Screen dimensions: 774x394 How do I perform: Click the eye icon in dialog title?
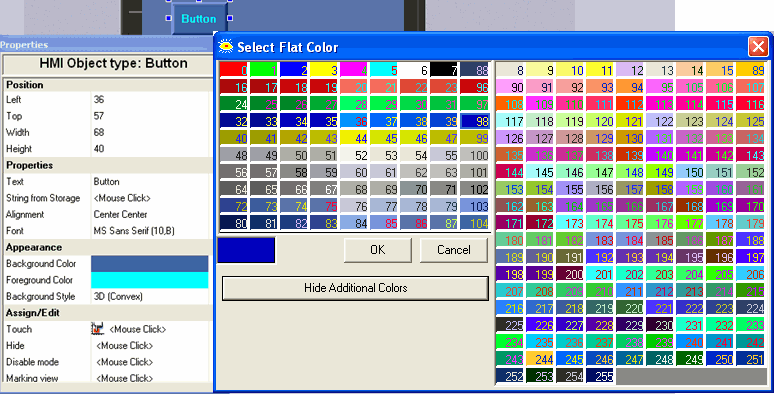pyautogui.click(x=226, y=46)
